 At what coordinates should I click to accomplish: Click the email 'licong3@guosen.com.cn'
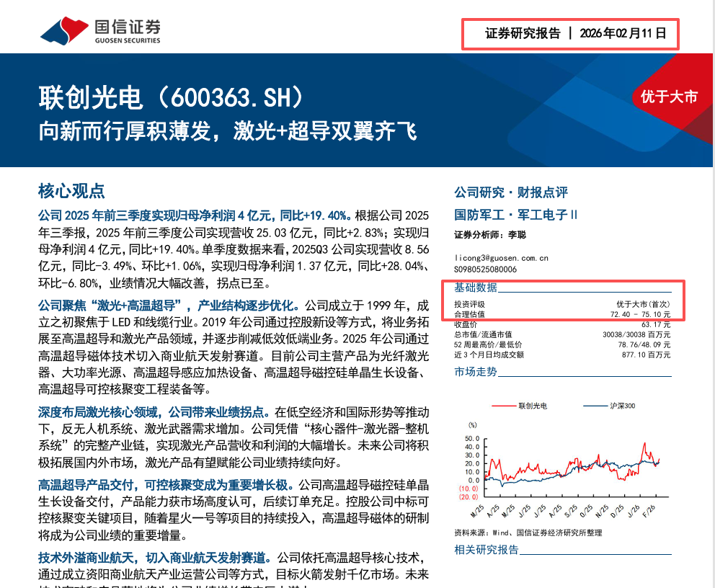point(501,258)
